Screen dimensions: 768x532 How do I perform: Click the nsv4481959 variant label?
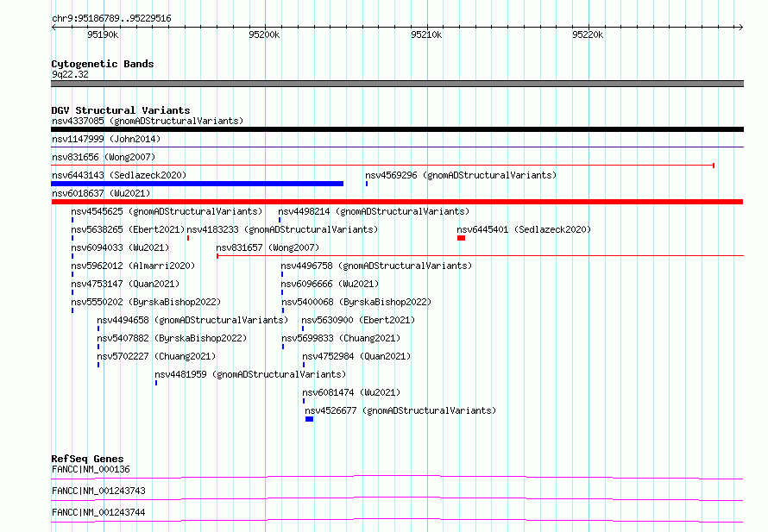click(x=250, y=374)
